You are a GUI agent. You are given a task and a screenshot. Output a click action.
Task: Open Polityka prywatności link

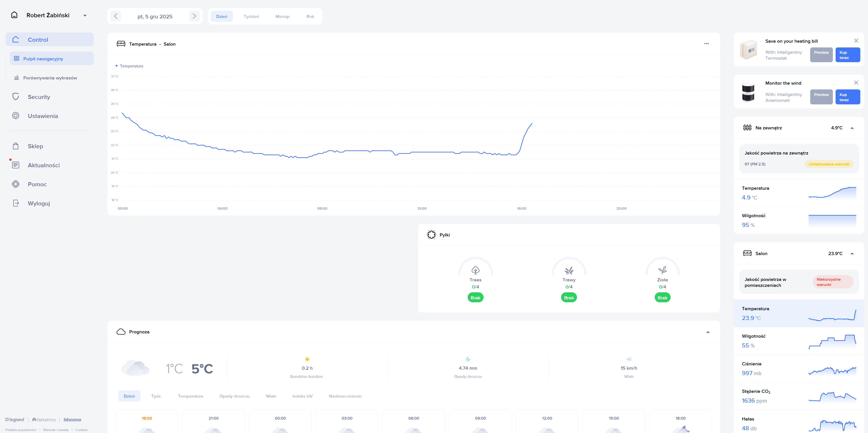pyautogui.click(x=21, y=430)
